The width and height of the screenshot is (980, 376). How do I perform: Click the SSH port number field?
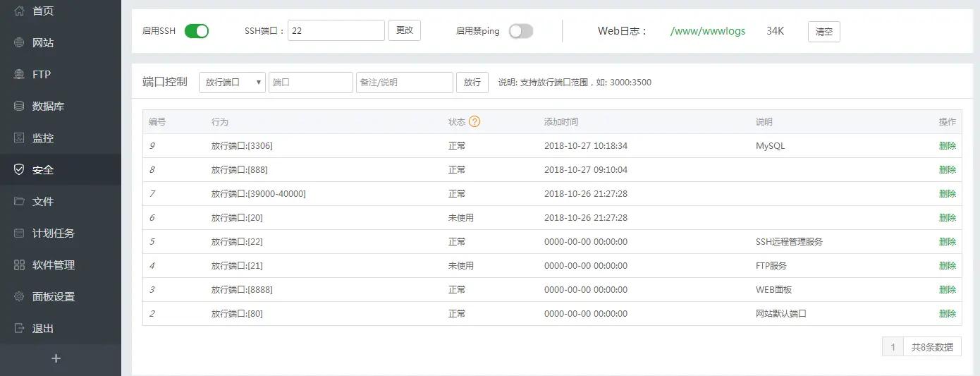pos(336,30)
